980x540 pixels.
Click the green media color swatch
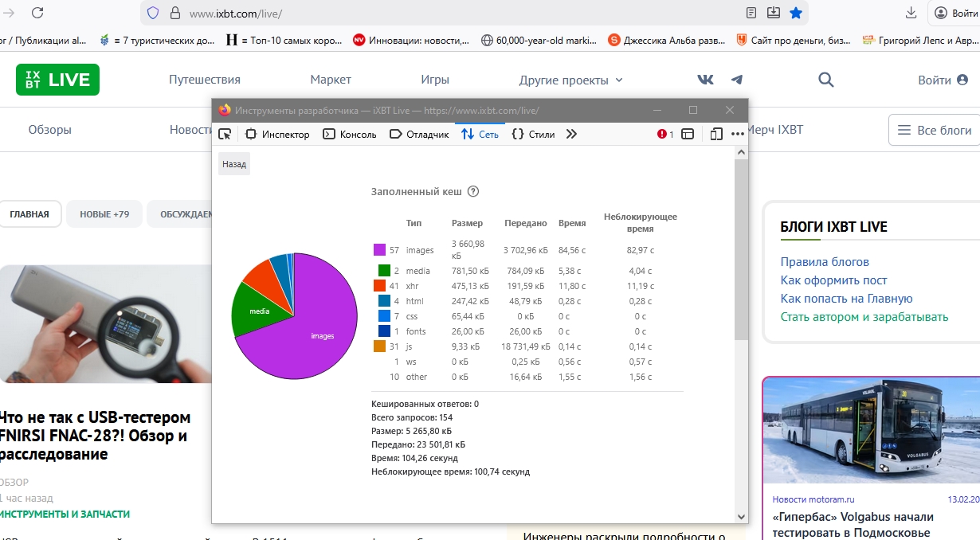click(x=384, y=271)
